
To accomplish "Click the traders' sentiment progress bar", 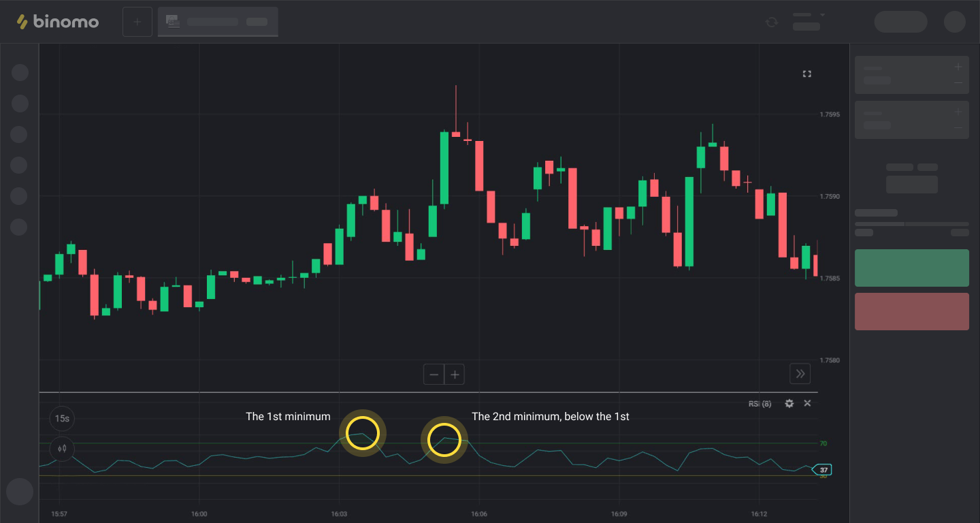I will pos(912,224).
